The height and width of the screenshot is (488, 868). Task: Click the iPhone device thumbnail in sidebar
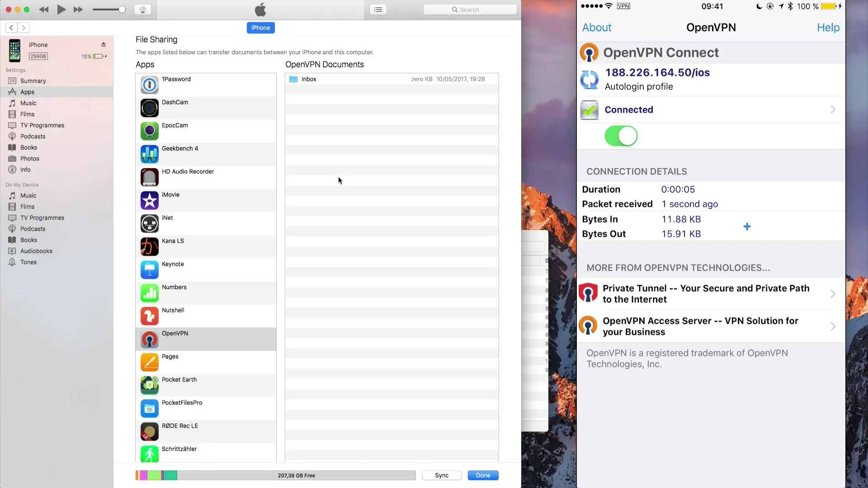(14, 50)
